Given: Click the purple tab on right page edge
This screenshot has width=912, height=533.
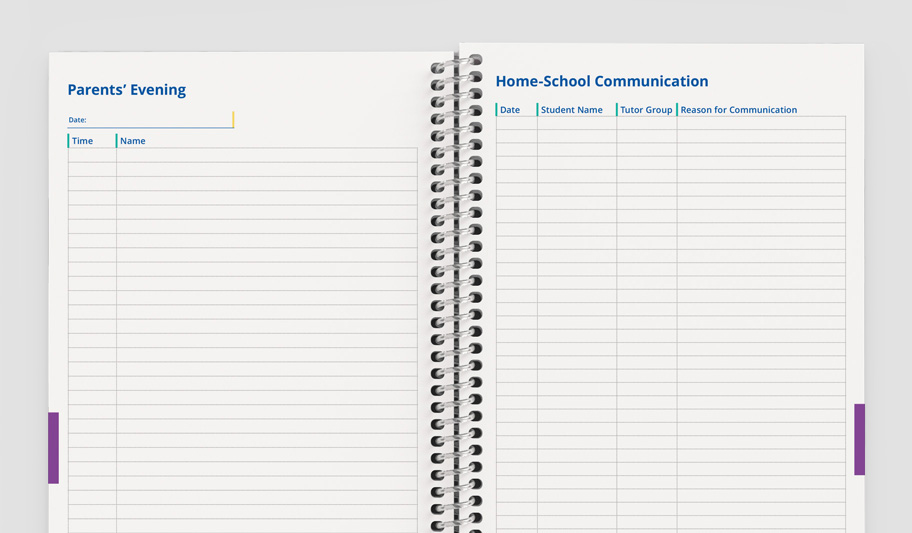Looking at the screenshot, I should tap(860, 439).
